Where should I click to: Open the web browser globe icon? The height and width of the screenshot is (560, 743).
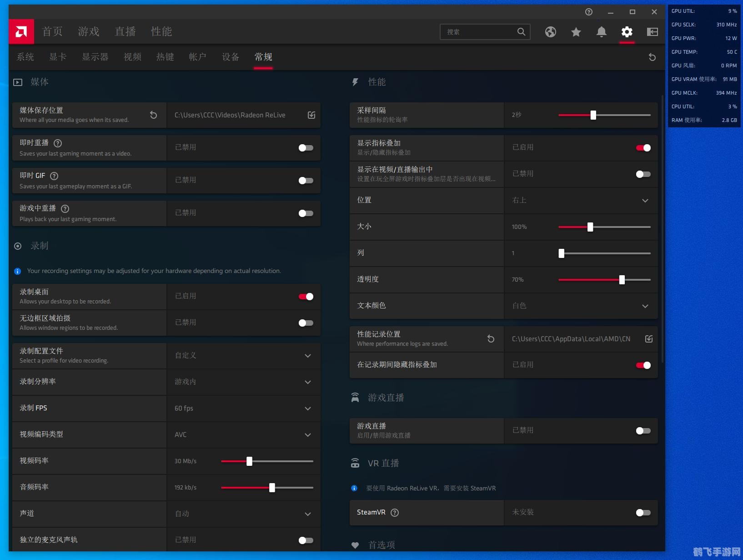[x=550, y=32]
